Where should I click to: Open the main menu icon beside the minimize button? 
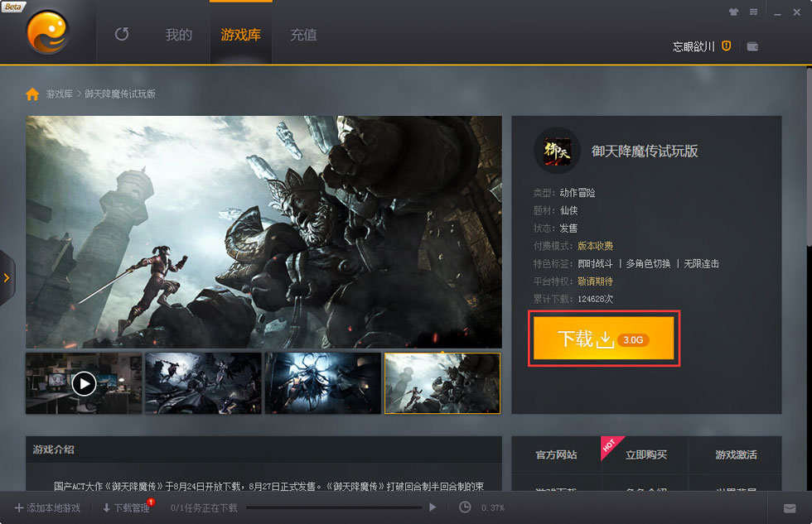click(x=755, y=12)
